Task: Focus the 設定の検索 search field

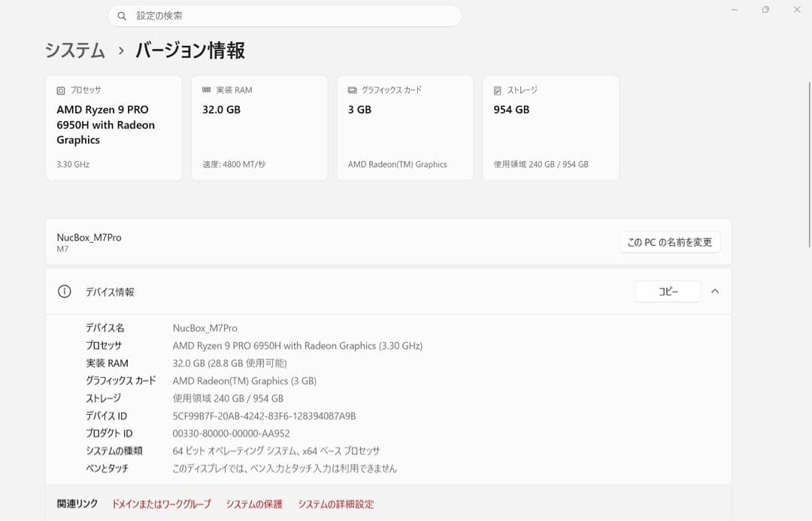Action: pos(285,16)
